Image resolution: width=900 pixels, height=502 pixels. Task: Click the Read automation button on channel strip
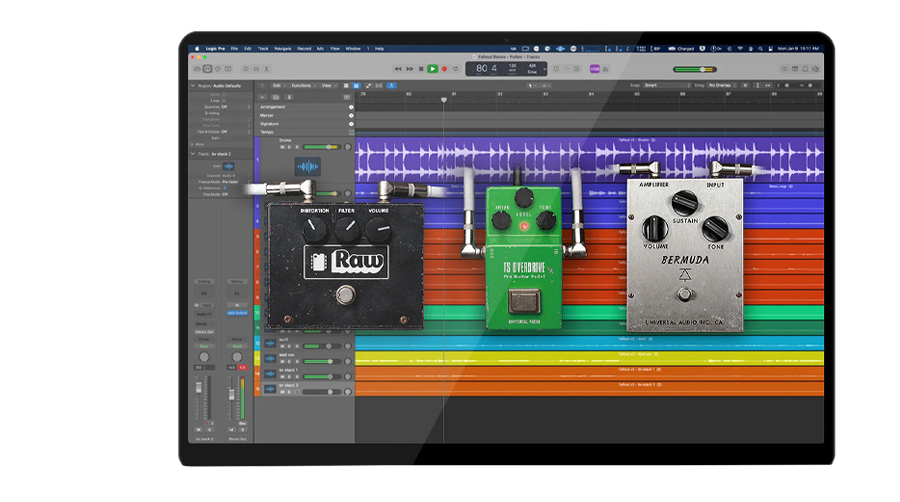(204, 345)
